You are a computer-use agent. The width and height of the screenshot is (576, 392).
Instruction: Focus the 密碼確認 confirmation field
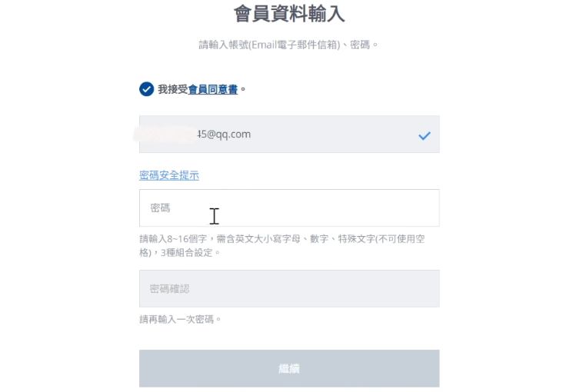(289, 288)
